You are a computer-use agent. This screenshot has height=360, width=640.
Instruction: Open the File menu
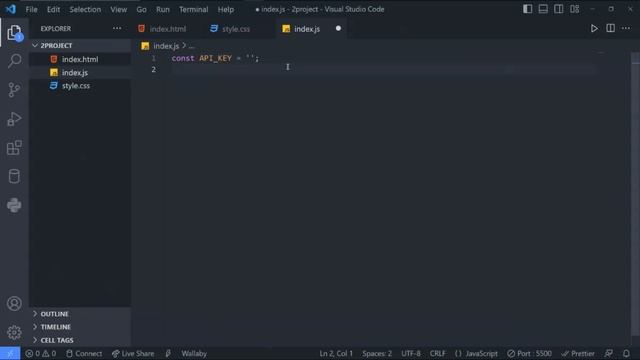point(31,9)
